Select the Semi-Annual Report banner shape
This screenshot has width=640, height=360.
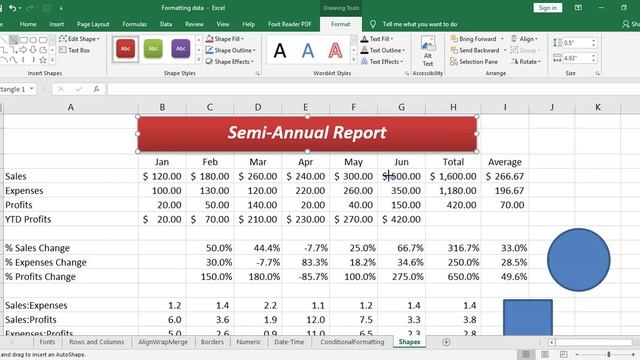(307, 134)
